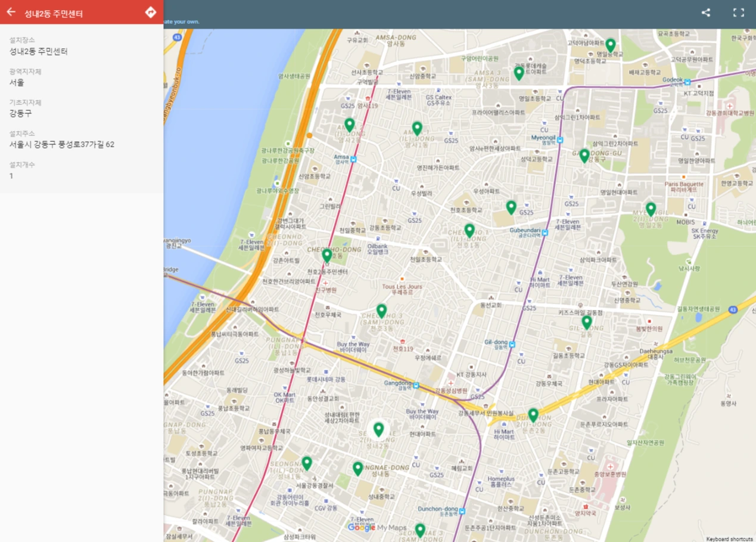756x542 pixels.
Task: Open directions to 성내2동 주민센터
Action: (x=150, y=12)
